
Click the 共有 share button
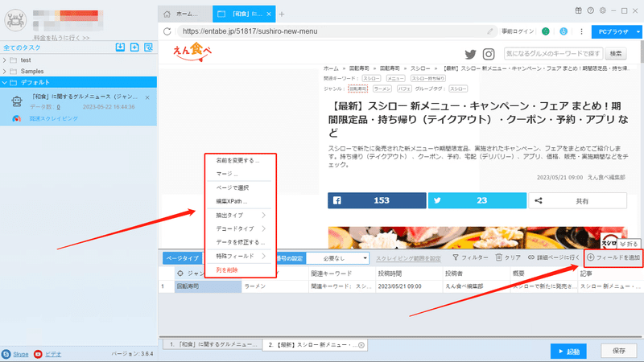click(x=577, y=200)
